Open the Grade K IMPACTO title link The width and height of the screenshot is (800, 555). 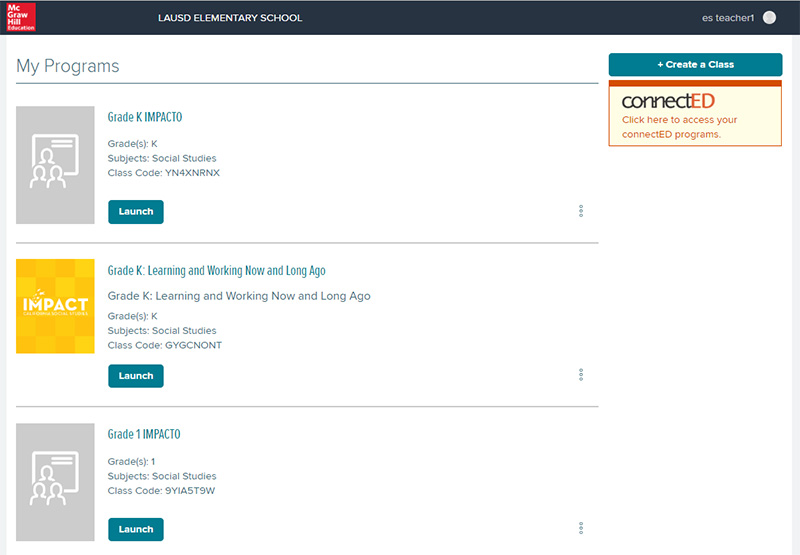click(145, 117)
